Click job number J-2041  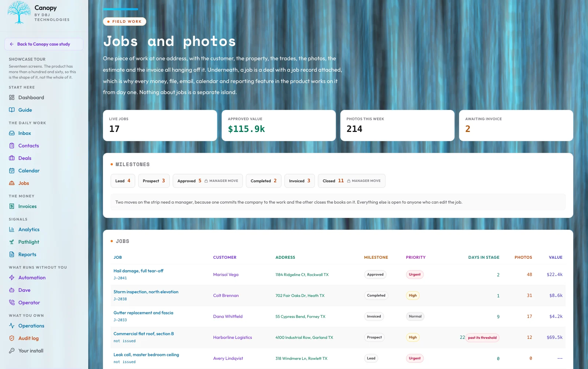coord(120,278)
